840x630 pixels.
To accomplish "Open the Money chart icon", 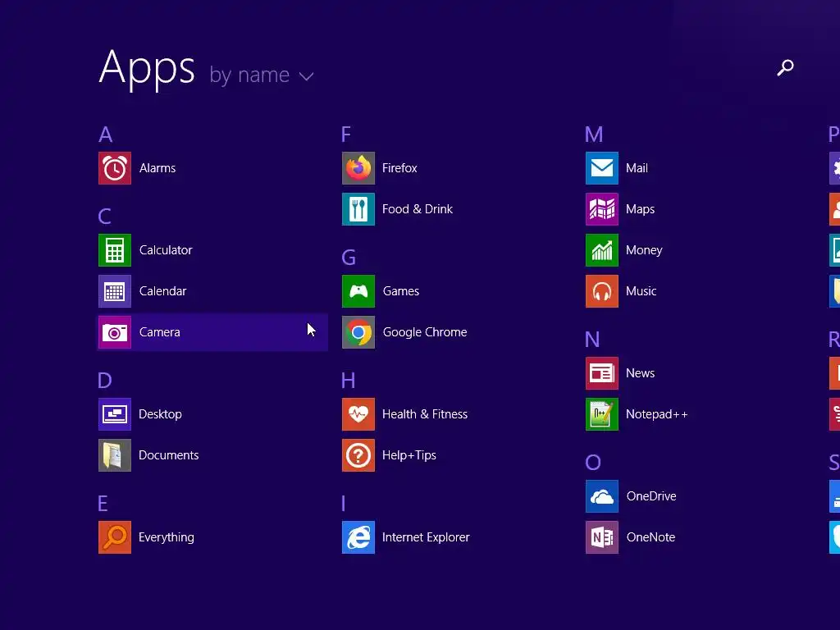I will [602, 250].
